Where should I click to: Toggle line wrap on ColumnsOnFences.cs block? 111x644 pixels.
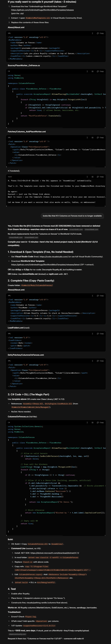tap(92, 423)
